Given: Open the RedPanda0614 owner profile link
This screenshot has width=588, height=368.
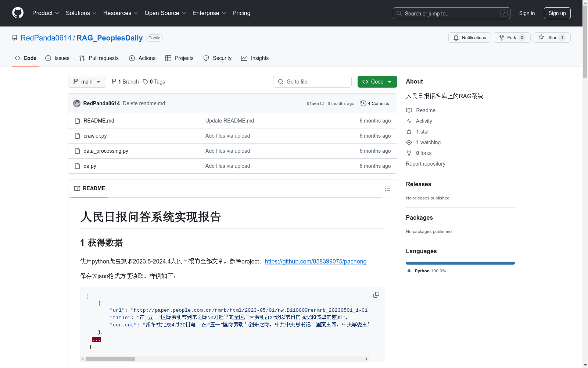Looking at the screenshot, I should pos(46,38).
